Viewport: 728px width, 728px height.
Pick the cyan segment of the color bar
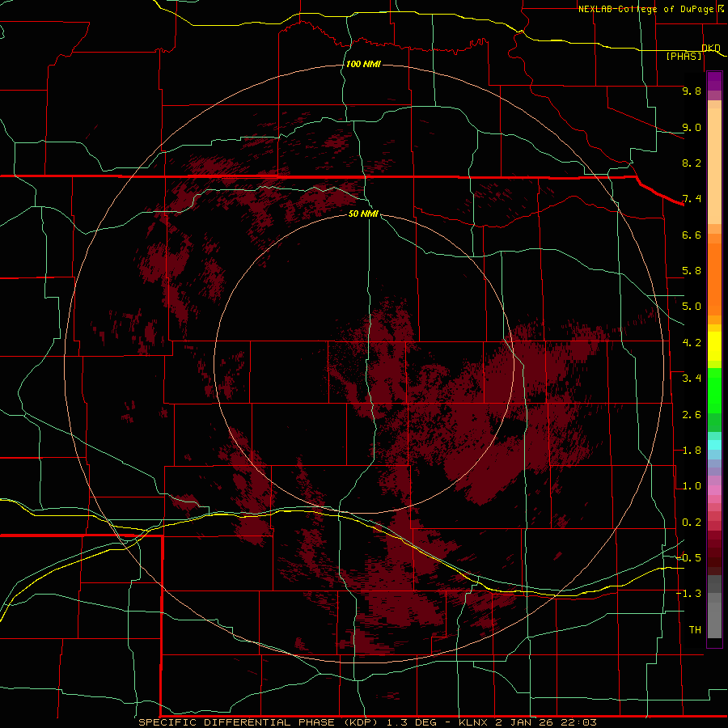click(714, 444)
